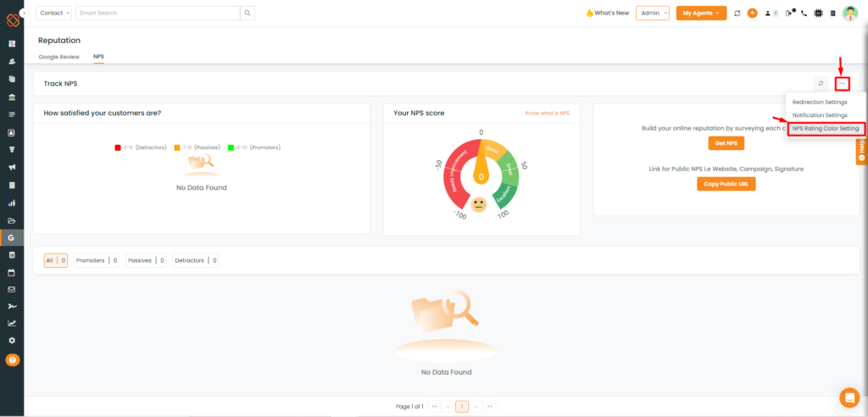Filter responses by Detractors

click(x=196, y=260)
